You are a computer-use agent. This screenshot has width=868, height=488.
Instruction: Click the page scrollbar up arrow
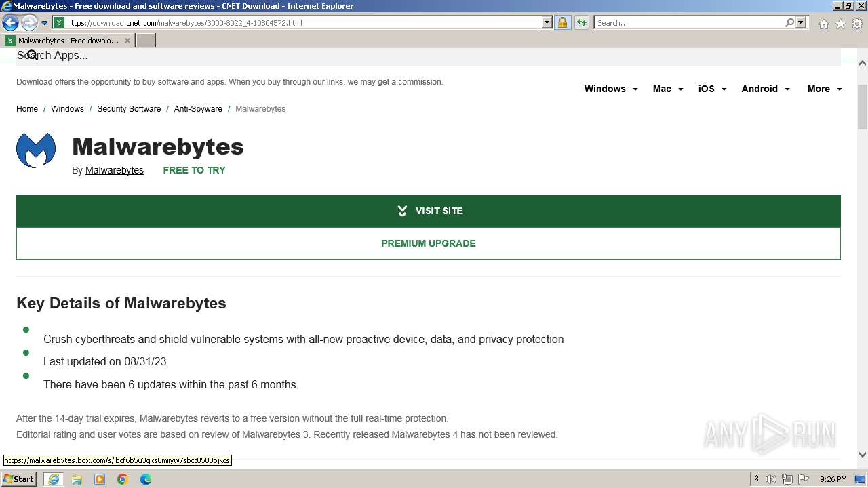coord(863,63)
